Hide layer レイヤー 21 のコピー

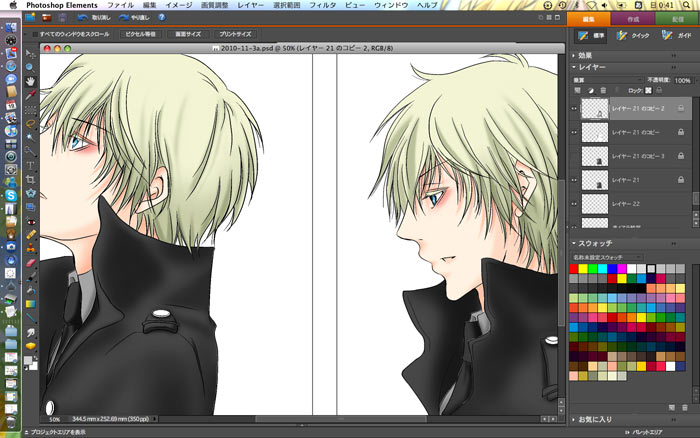click(574, 133)
